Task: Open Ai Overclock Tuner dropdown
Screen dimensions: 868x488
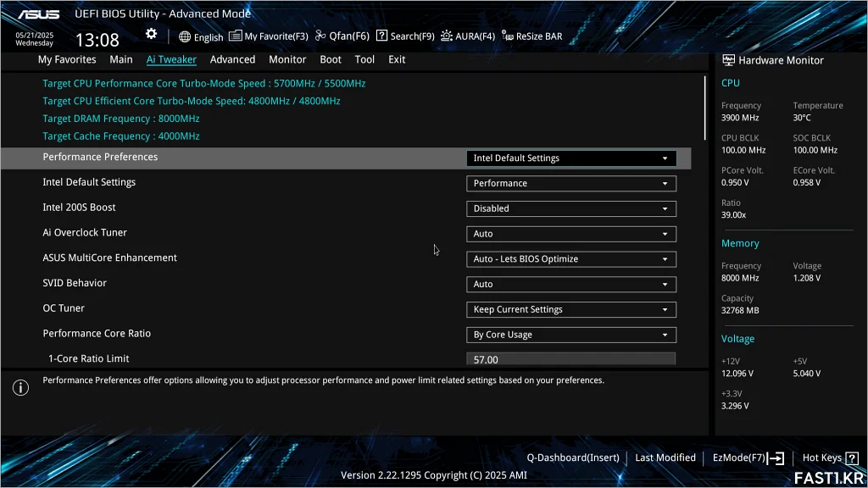Action: pyautogui.click(x=570, y=234)
